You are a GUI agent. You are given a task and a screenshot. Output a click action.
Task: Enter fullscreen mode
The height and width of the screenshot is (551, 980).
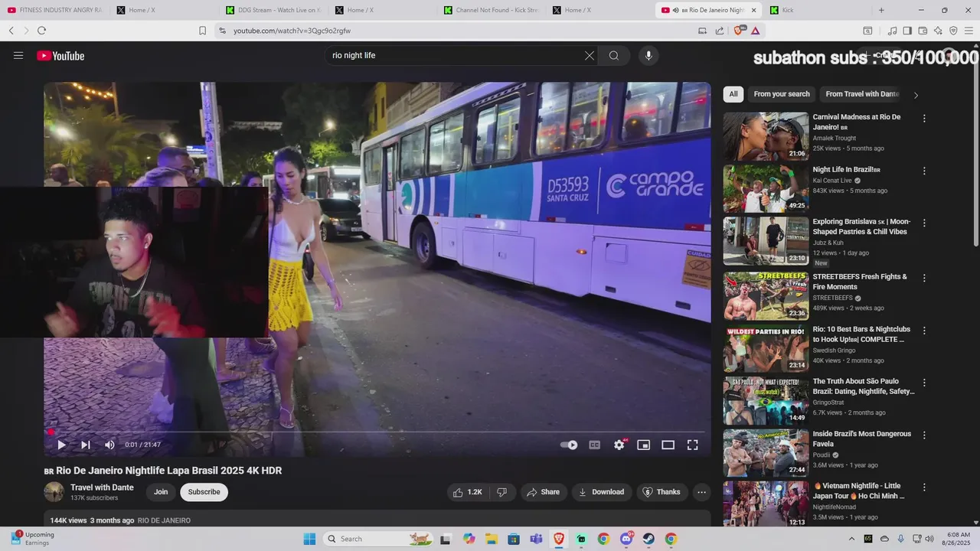point(693,445)
